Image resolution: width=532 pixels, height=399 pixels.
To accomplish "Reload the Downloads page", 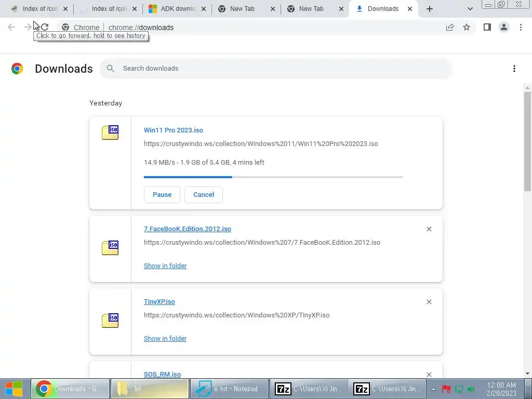I will click(45, 27).
